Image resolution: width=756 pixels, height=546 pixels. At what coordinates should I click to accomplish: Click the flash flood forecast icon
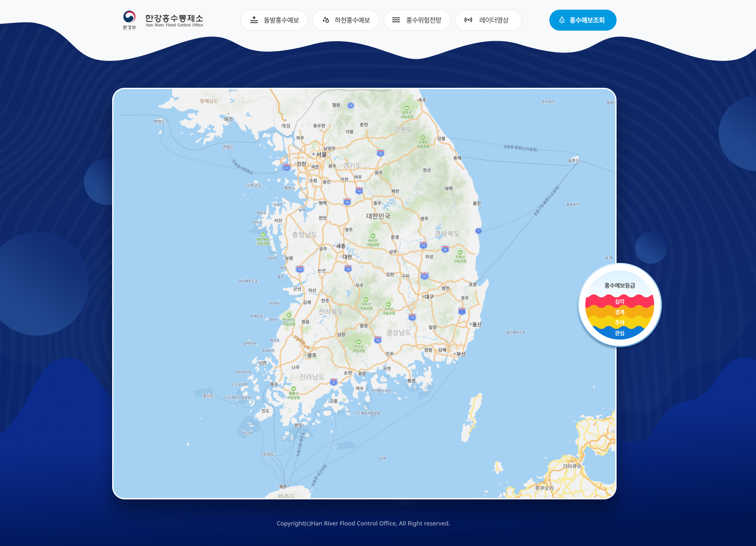point(254,20)
